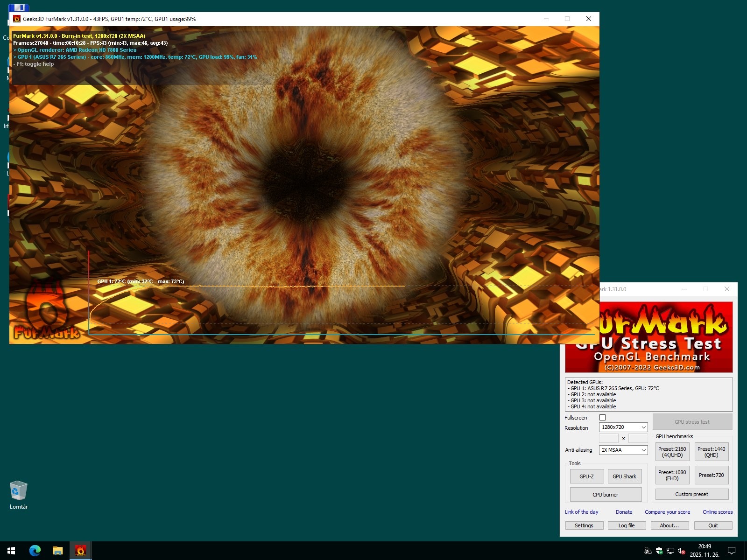Click the custom height input field
Viewport: 747px width, 560px height.
638,438
